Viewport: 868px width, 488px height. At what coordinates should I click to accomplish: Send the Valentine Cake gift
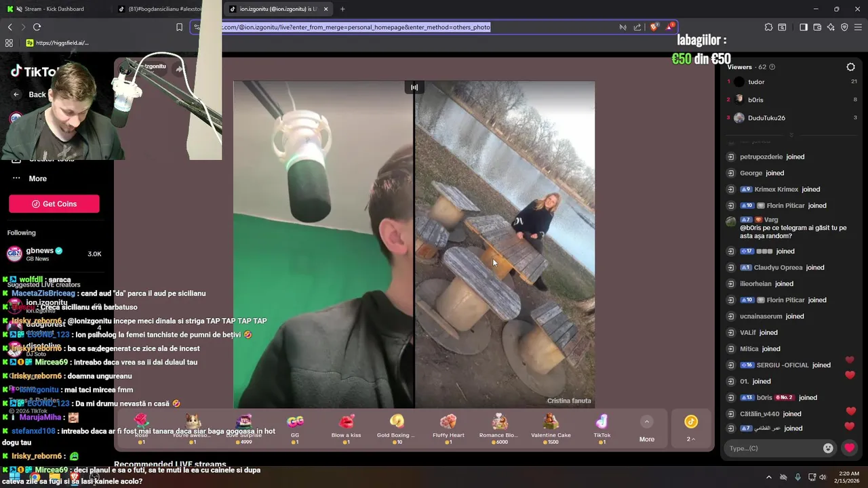[551, 428]
